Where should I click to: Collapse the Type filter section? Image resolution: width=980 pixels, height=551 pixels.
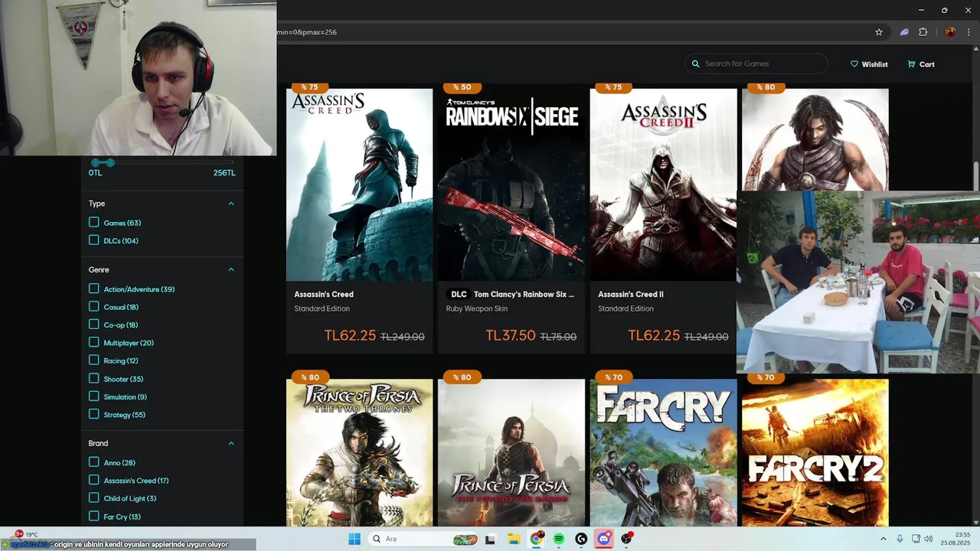pyautogui.click(x=231, y=204)
